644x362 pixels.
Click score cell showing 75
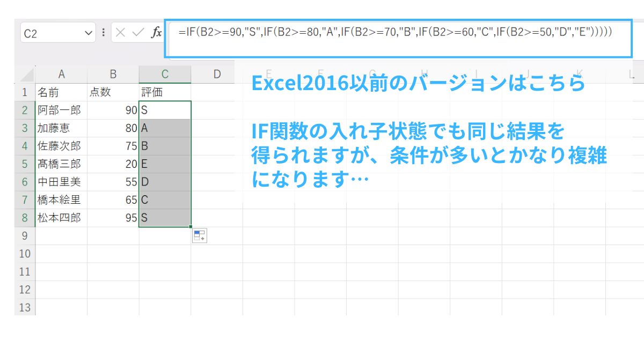pos(113,146)
